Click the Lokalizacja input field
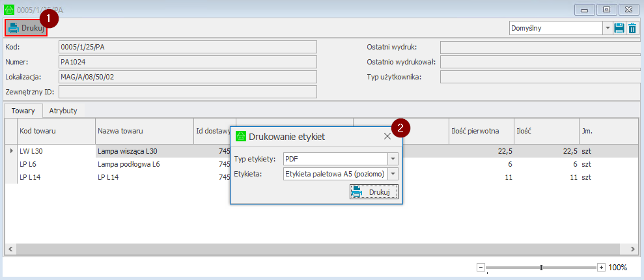 (188, 77)
